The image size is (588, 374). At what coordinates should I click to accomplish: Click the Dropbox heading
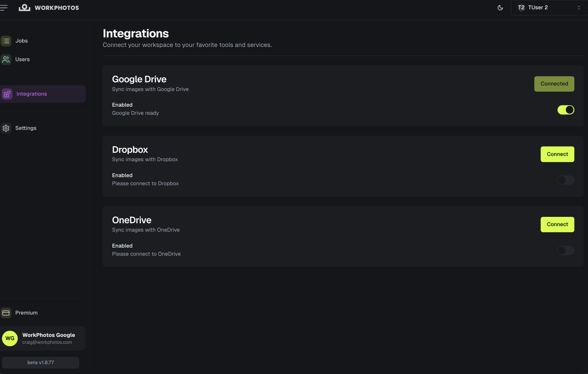click(x=130, y=150)
